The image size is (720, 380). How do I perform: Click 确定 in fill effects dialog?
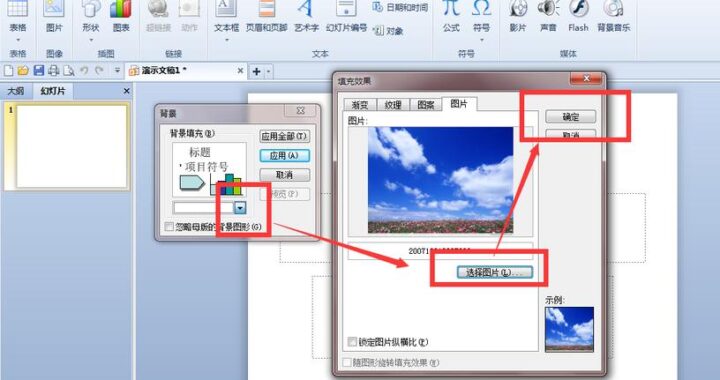(571, 117)
